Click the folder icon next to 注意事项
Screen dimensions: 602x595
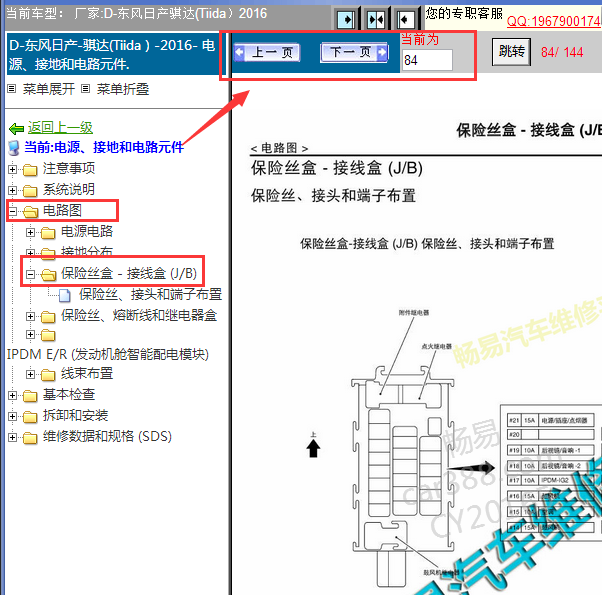point(30,170)
